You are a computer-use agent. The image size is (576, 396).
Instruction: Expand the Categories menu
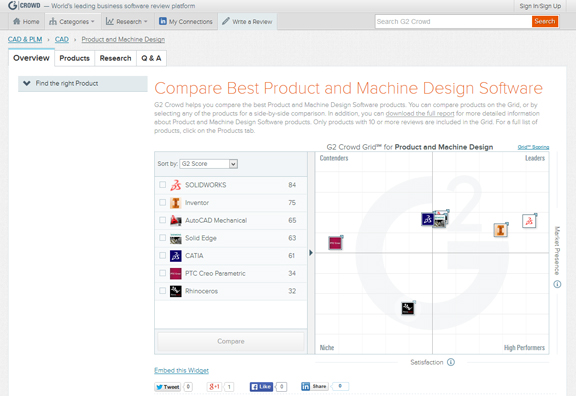(x=72, y=22)
